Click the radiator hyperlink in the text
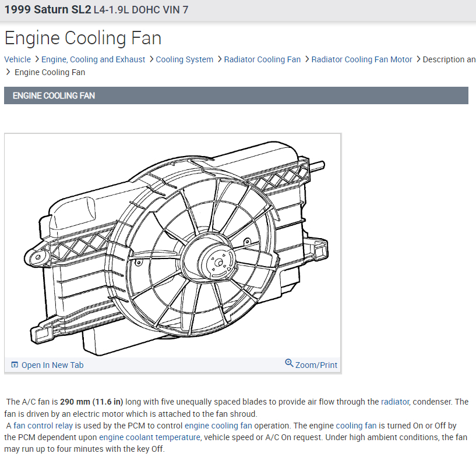476x464 pixels. 395,401
